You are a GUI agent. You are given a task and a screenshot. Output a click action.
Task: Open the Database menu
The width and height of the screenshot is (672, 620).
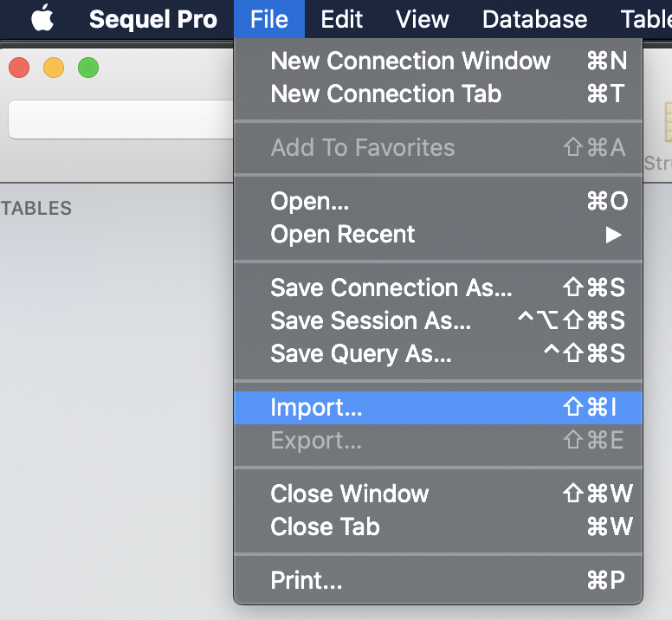pyautogui.click(x=534, y=19)
